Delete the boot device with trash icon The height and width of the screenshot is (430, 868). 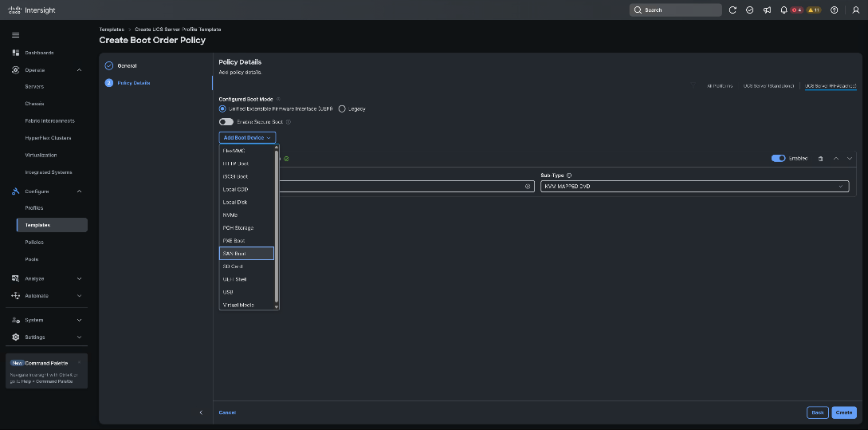(x=820, y=159)
